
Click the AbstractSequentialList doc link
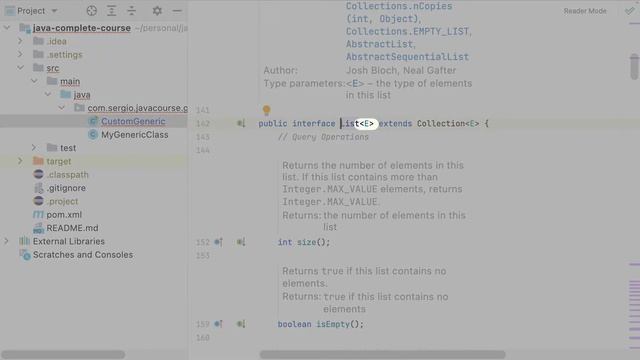click(407, 57)
